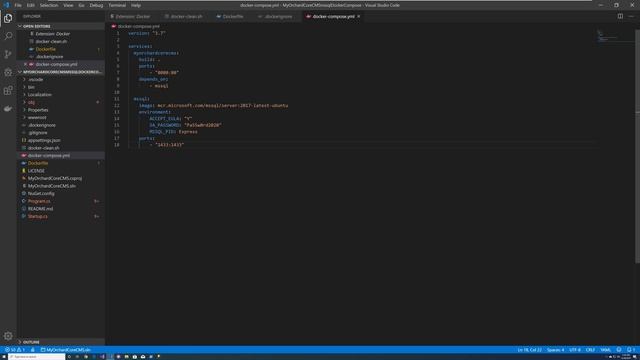Click the Split Editor icon at top right
Viewport: 640px width, 360px height.
620,16
